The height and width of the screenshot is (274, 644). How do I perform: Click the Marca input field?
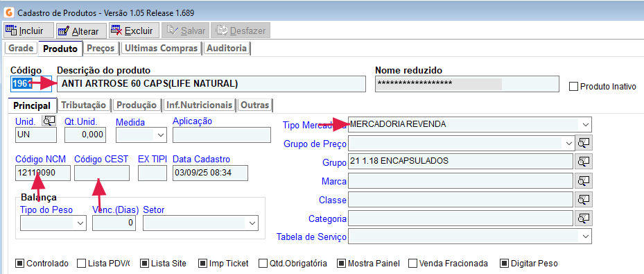click(x=460, y=181)
